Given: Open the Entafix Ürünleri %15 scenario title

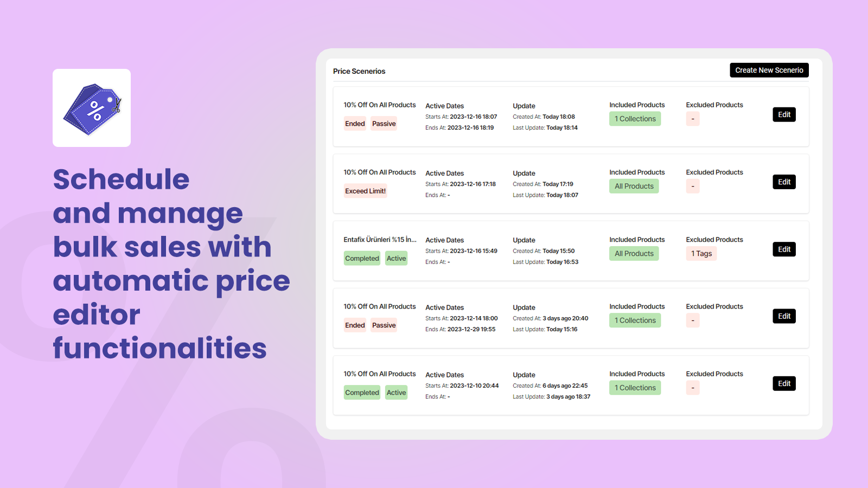Looking at the screenshot, I should click(x=380, y=240).
